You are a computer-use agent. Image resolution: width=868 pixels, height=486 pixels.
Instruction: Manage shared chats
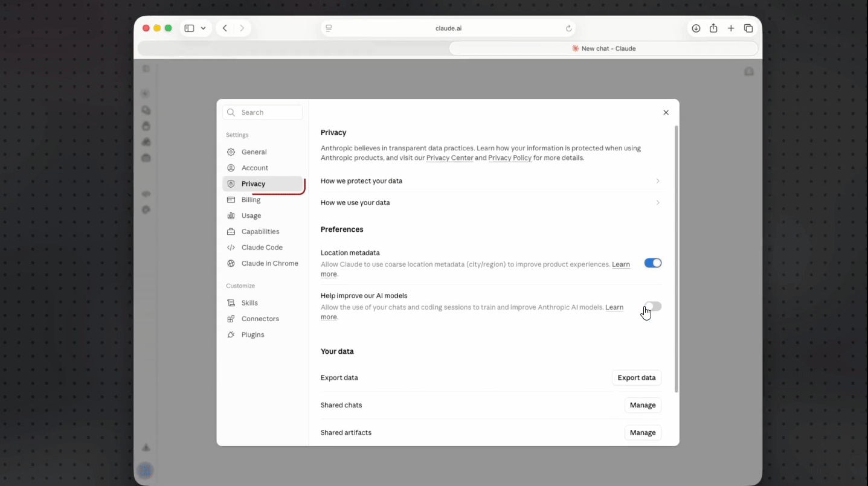click(643, 405)
